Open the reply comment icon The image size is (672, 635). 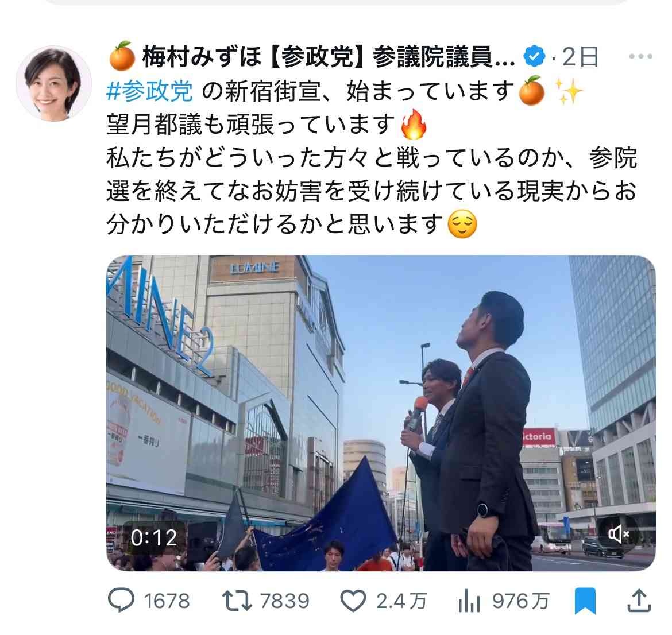click(x=121, y=601)
